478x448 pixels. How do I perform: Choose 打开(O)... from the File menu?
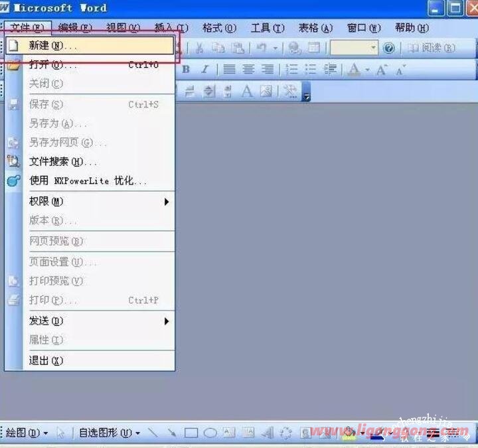pyautogui.click(x=90, y=64)
